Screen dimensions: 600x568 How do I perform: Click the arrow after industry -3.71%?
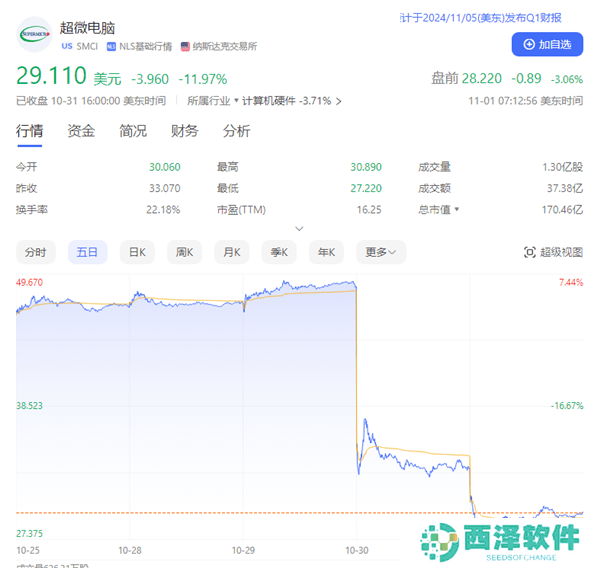point(338,101)
